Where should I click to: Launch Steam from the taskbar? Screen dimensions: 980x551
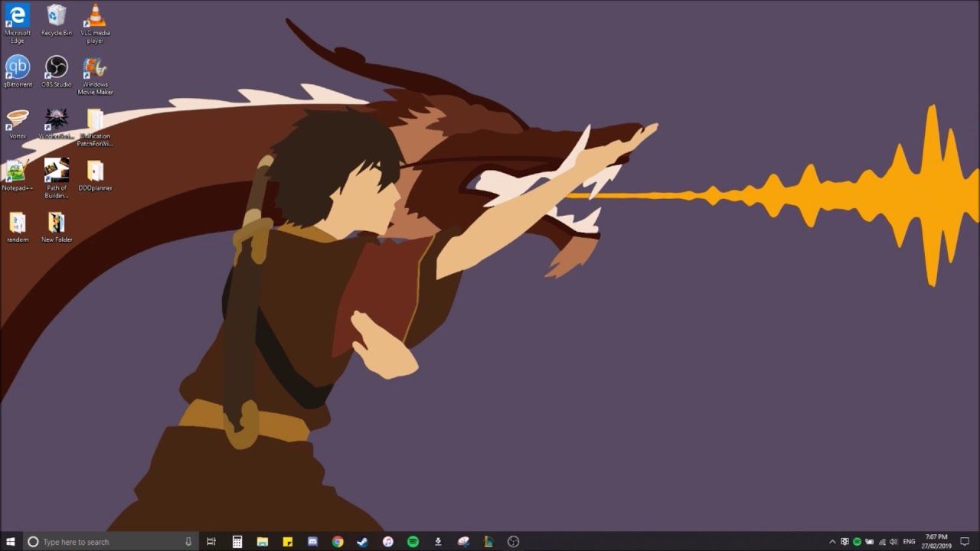(x=362, y=541)
